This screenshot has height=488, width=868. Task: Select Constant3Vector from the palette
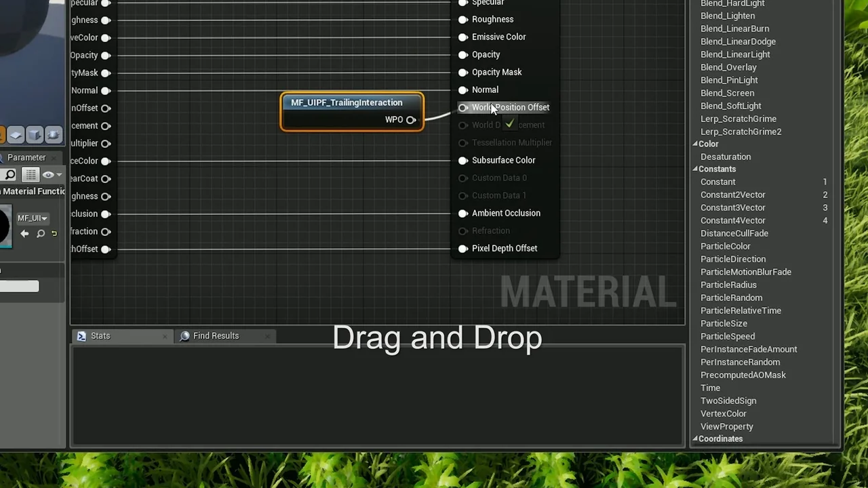732,207
